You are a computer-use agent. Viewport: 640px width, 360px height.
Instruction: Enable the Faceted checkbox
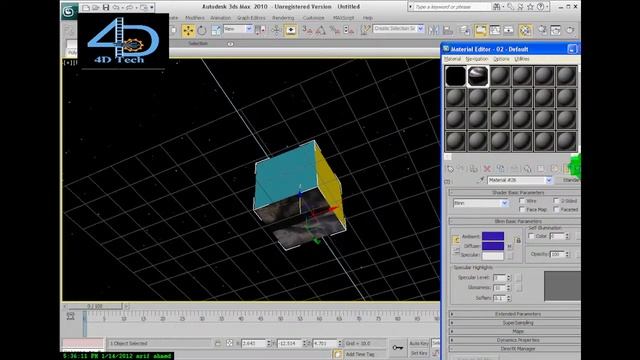point(556,209)
